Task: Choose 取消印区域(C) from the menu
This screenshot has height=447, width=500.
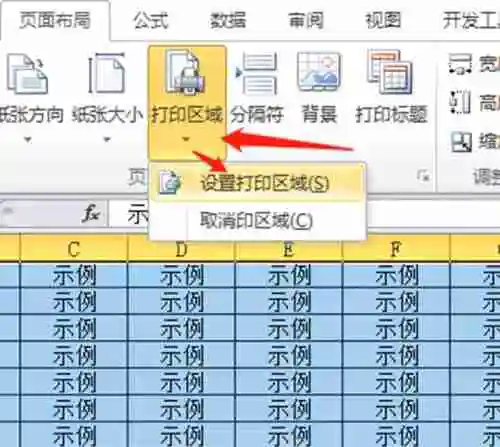Action: [x=257, y=221]
